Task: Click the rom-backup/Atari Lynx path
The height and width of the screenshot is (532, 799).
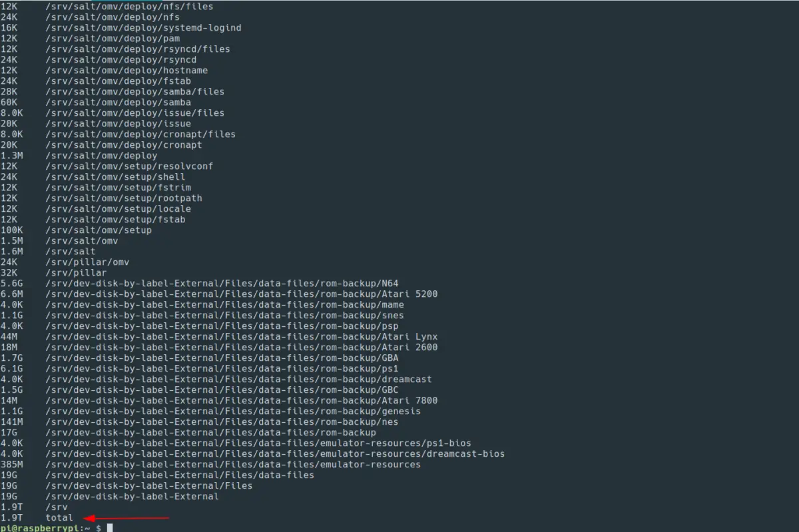Action: 241,336
